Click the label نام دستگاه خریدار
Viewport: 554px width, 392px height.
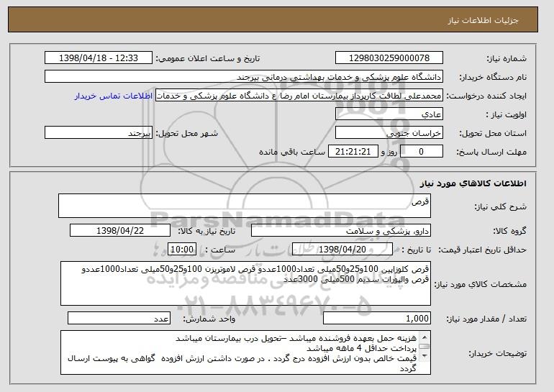tap(494, 77)
